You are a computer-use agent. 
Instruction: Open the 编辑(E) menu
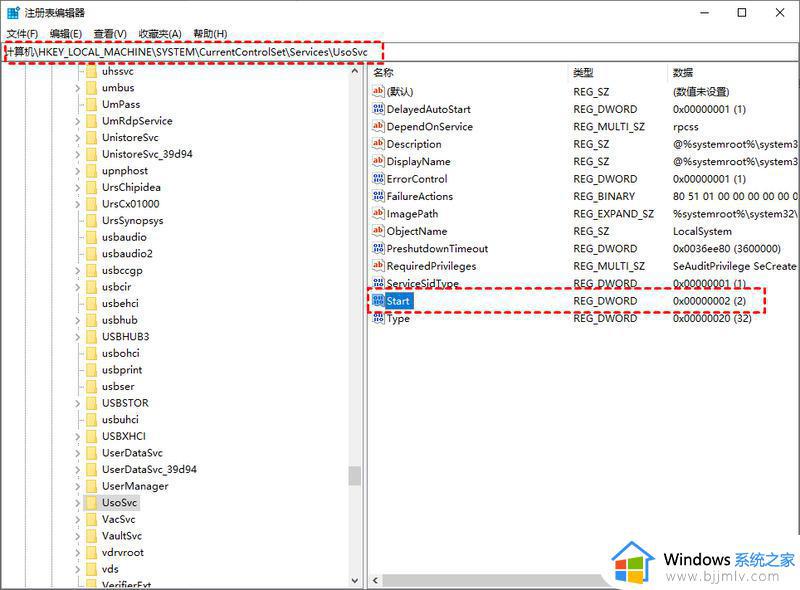coord(66,34)
